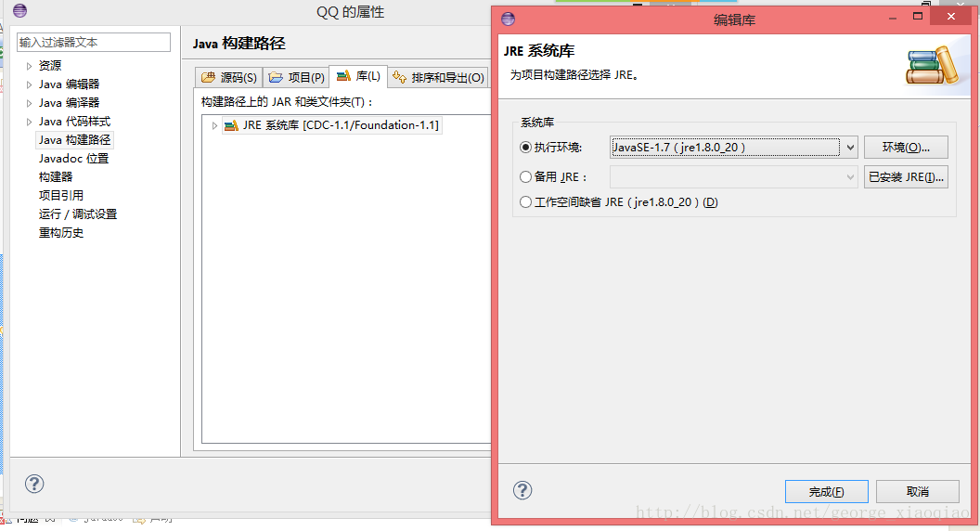Click the JRE 系统库 library icon in the list
Screen dimensions: 980x531
[231, 125]
